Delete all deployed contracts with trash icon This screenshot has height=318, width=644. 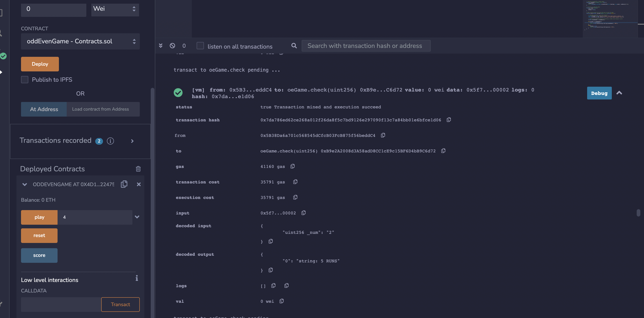pos(138,169)
